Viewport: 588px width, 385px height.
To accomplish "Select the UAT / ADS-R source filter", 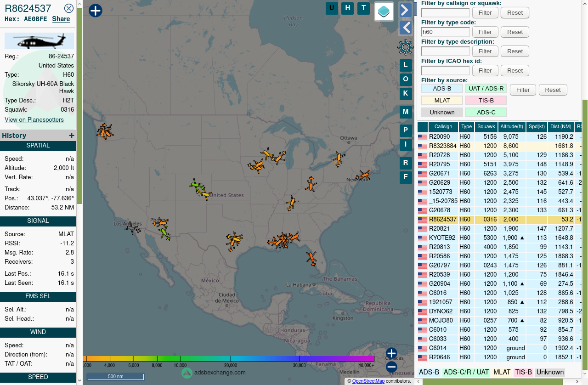I will pos(486,89).
